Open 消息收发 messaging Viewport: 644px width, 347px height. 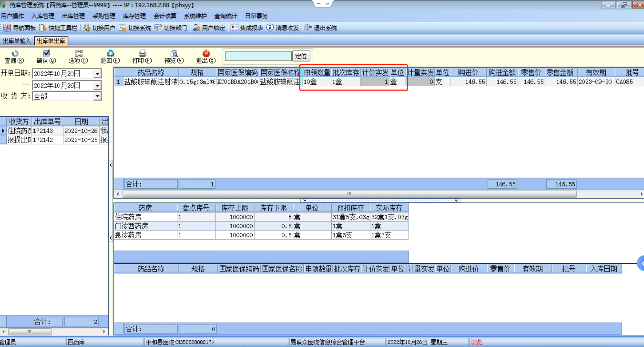[283, 28]
